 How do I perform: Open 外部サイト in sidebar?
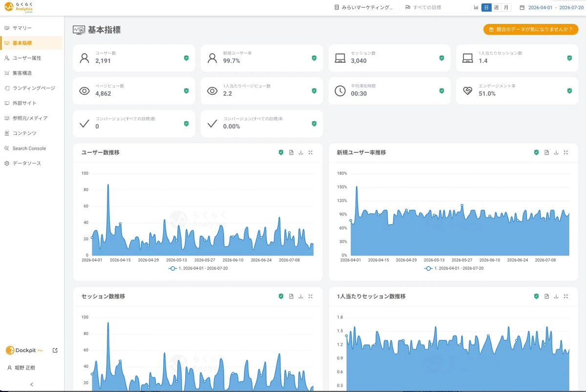pyautogui.click(x=32, y=103)
